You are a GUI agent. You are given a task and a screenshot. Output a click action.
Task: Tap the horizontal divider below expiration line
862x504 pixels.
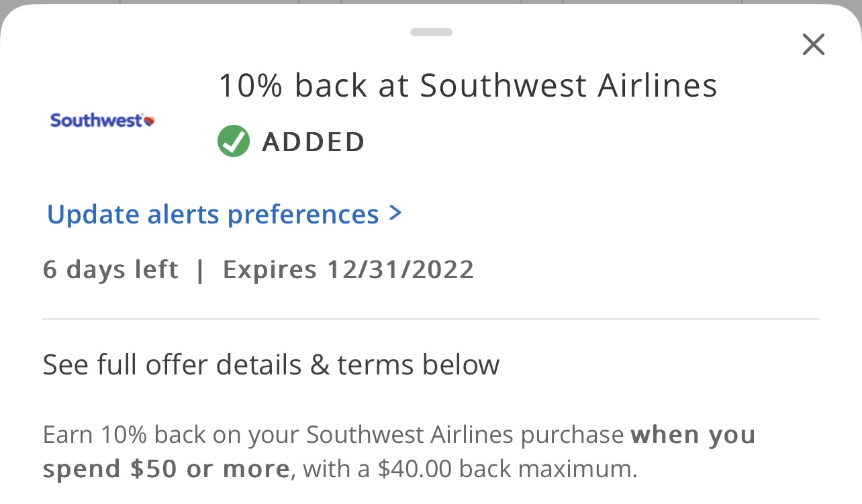[x=431, y=319]
